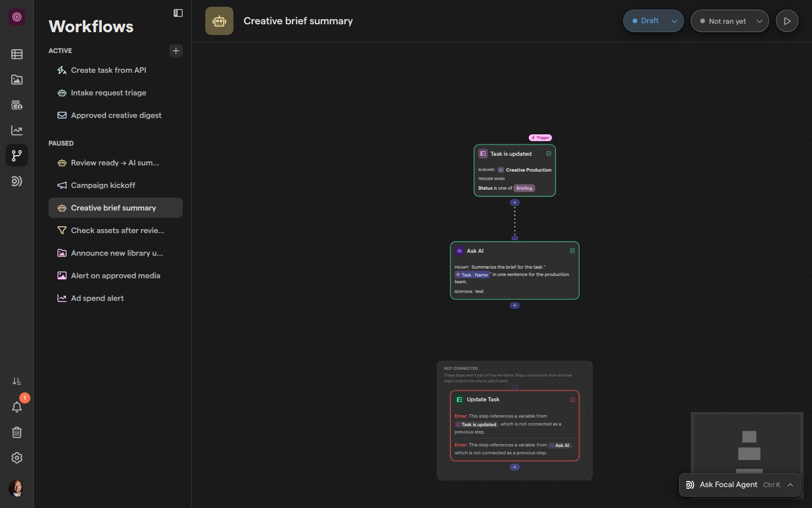This screenshot has height=508, width=812.
Task: Open notifications bell with badge
Action: 17,407
